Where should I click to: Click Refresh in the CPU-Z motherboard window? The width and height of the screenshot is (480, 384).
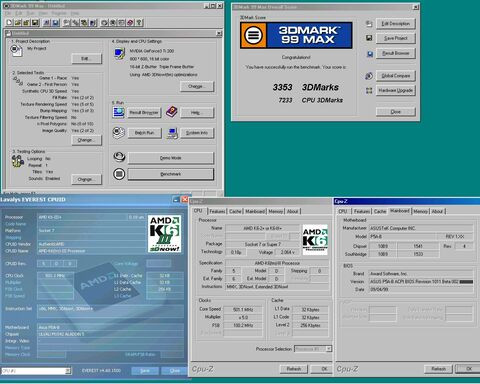point(438,369)
